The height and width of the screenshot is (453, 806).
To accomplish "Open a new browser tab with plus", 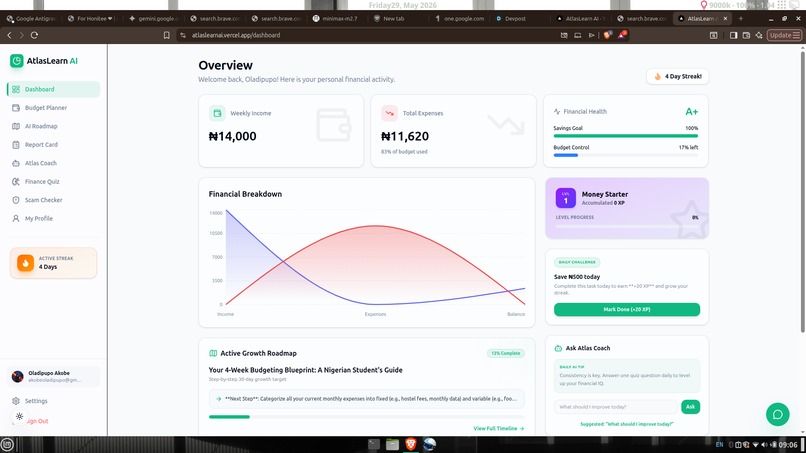I will pyautogui.click(x=741, y=19).
